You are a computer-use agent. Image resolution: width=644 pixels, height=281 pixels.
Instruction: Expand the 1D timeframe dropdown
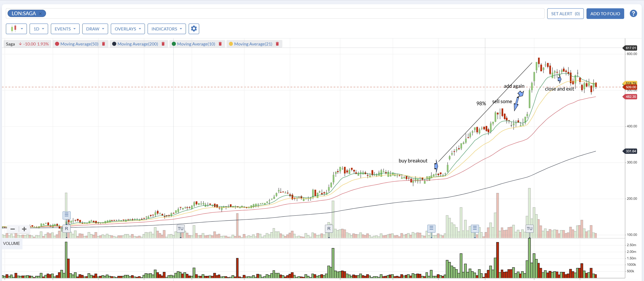point(39,29)
